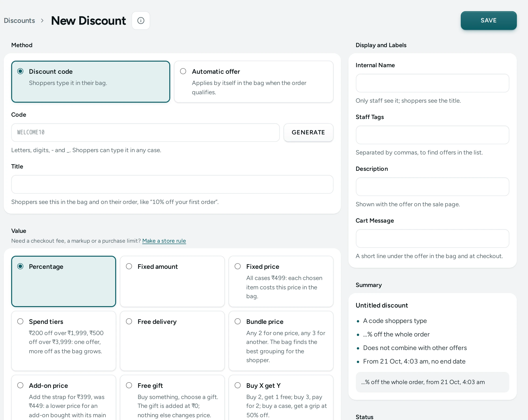Select the Discount code method

(91, 82)
